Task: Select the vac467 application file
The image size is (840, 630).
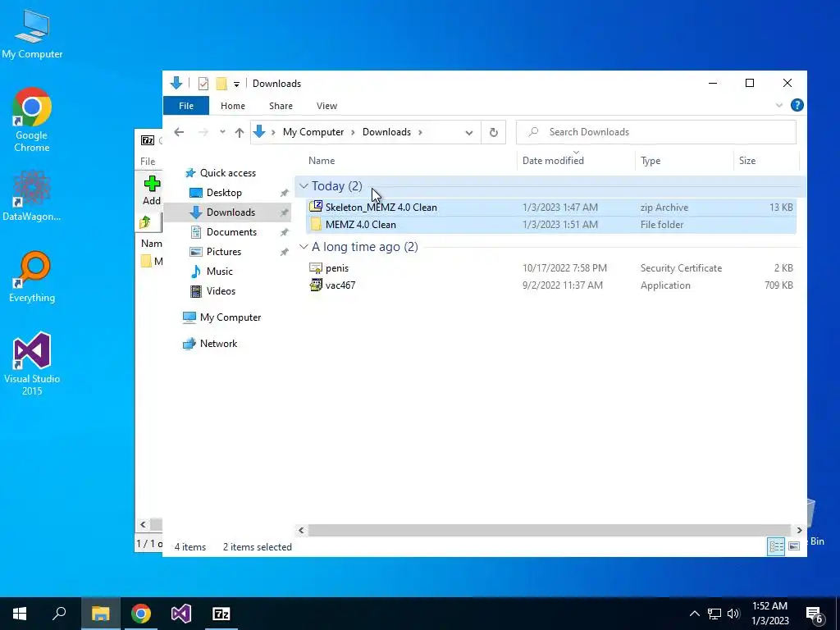Action: point(550,285)
